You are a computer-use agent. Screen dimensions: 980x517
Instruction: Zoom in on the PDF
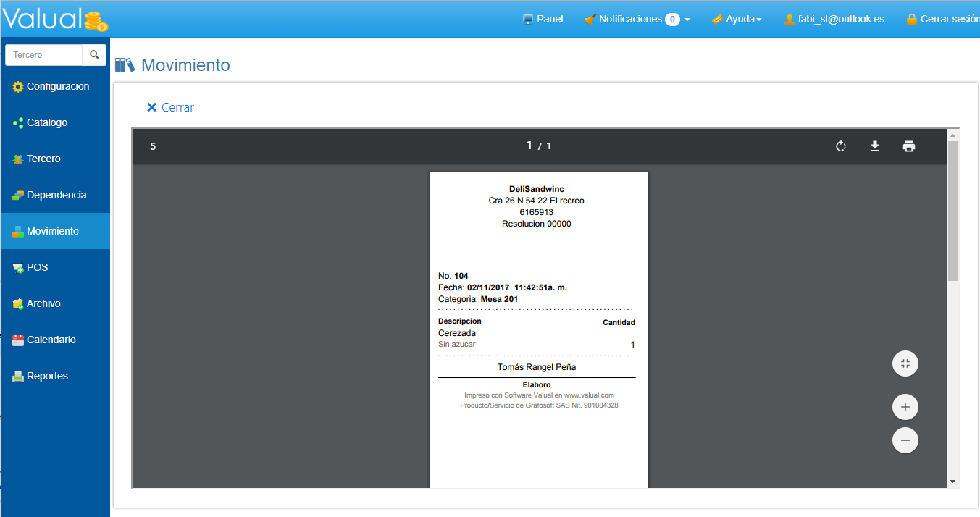point(905,407)
